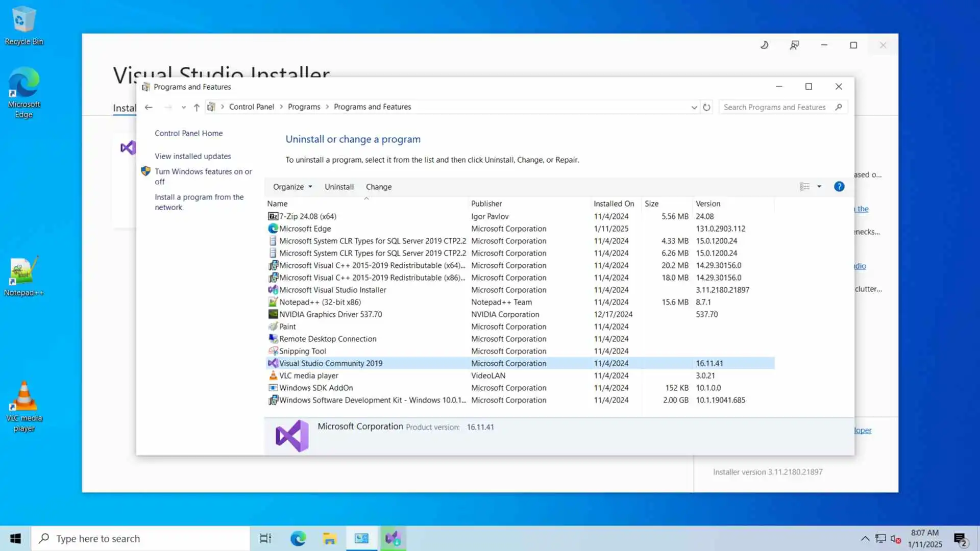Expand the Organize dropdown menu
Viewport: 980px width, 551px height.
pyautogui.click(x=292, y=187)
